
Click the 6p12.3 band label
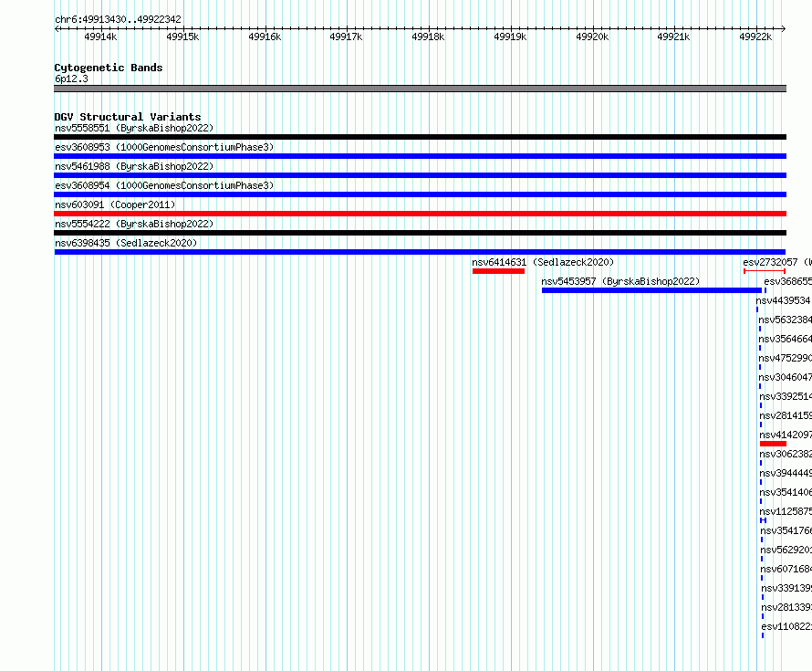click(x=71, y=79)
